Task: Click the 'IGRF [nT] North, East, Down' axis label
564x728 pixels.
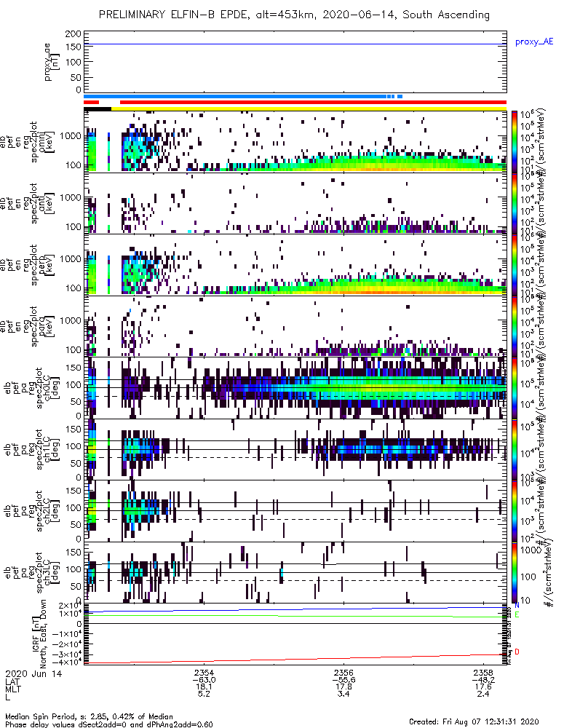Action: coord(39,634)
